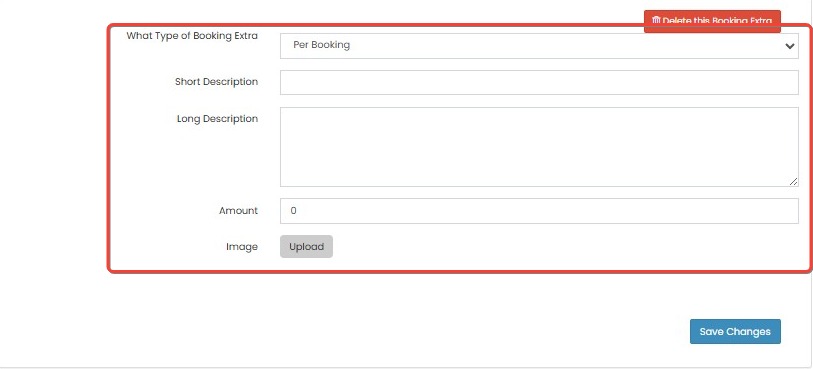Select the Amount field showing 0
The image size is (813, 369).
click(x=539, y=211)
